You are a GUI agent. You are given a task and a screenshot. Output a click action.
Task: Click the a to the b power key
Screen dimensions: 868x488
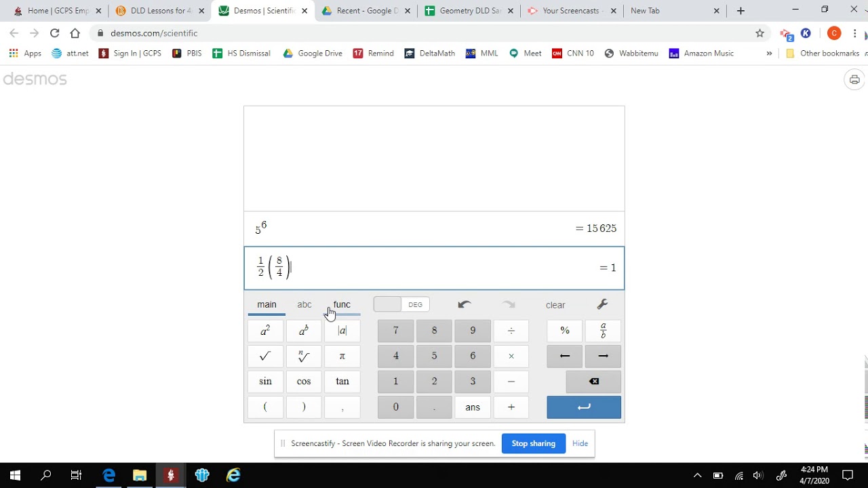(x=304, y=331)
